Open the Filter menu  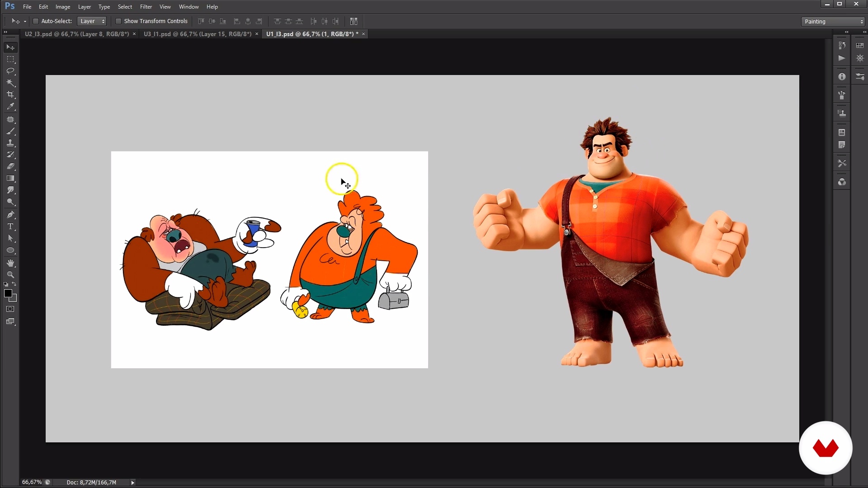[x=146, y=7]
